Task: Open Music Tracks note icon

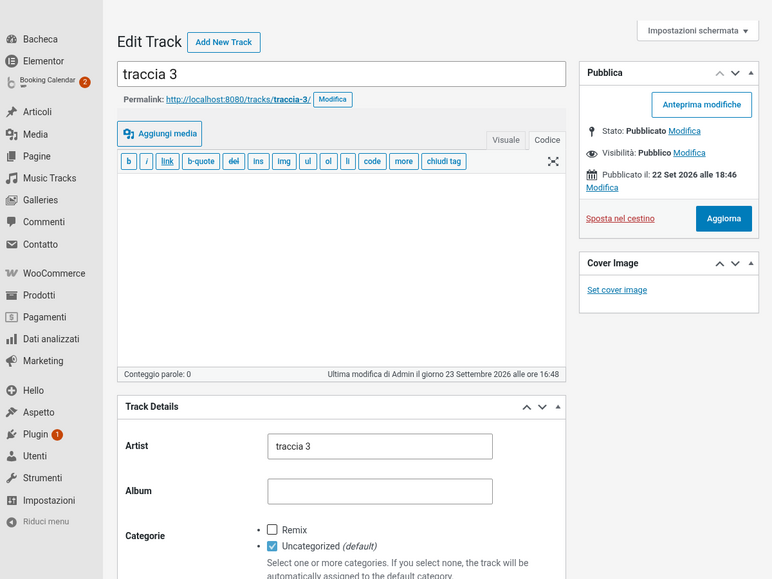Action: (x=12, y=178)
